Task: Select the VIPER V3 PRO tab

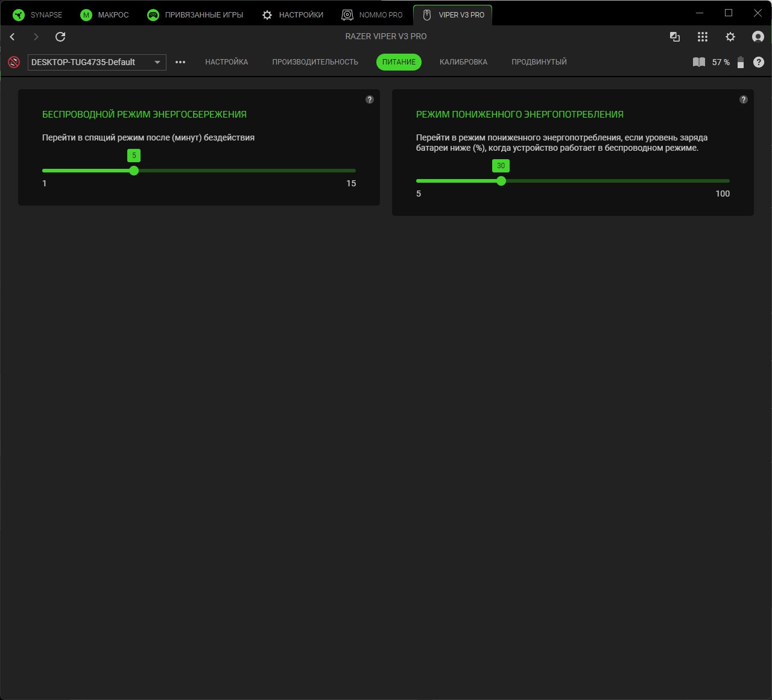Action: pyautogui.click(x=453, y=15)
